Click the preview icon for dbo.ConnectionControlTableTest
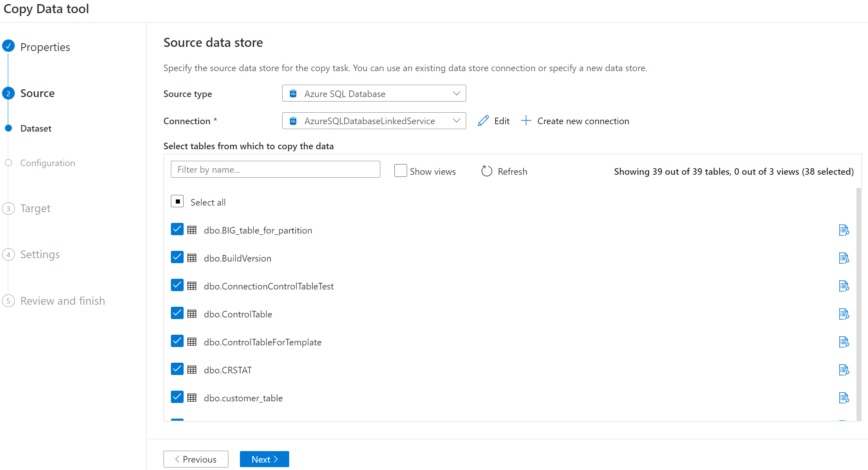The height and width of the screenshot is (470, 868). (x=844, y=286)
